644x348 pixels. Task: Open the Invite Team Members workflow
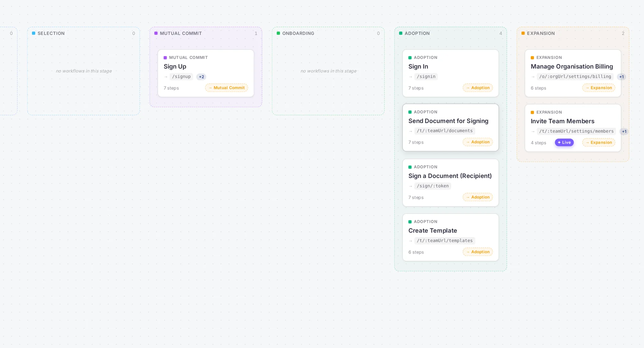[573, 128]
